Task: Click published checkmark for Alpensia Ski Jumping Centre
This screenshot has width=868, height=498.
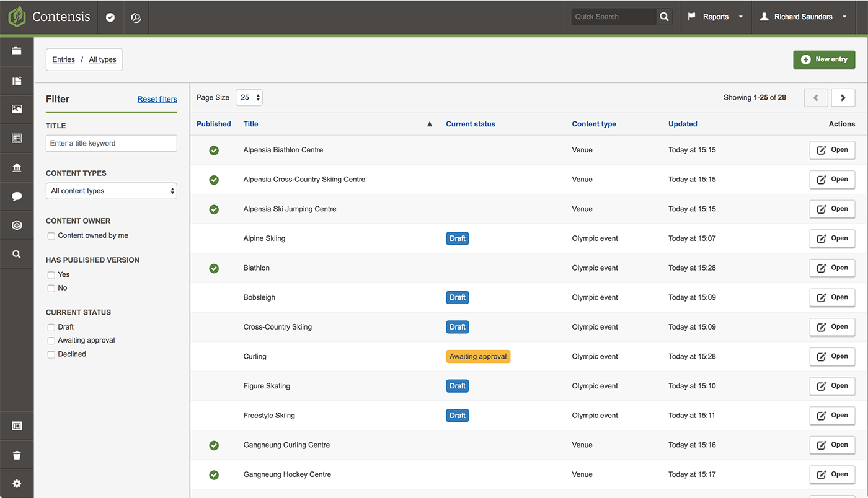Action: point(214,209)
